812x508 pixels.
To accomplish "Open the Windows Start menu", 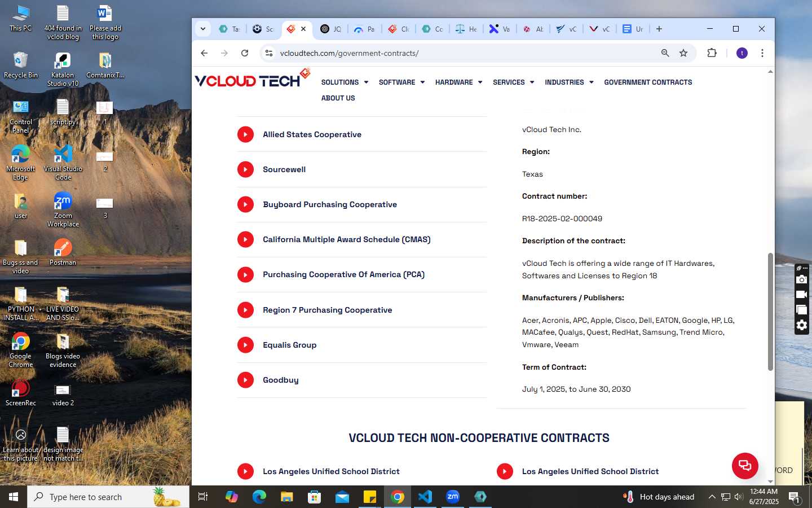I will coord(14,497).
